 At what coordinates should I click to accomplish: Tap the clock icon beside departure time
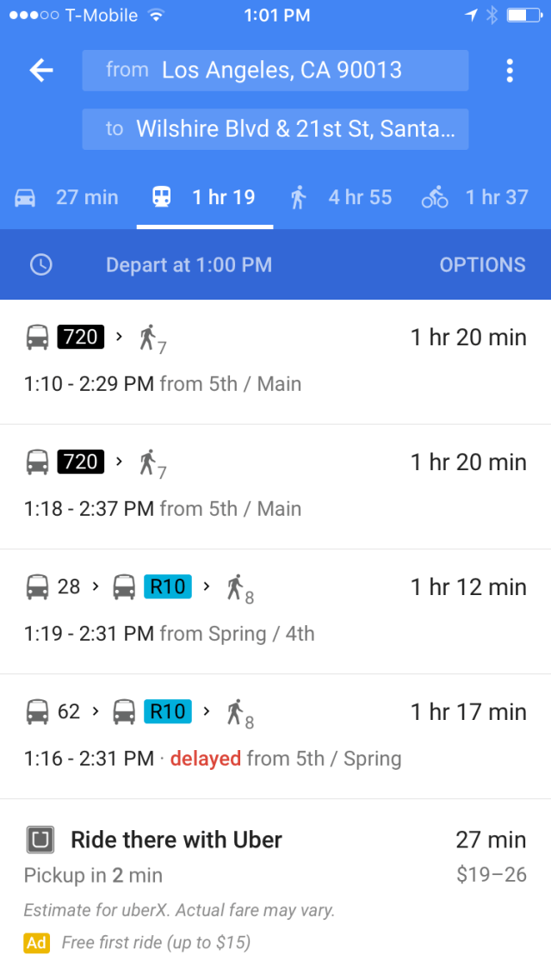click(40, 265)
